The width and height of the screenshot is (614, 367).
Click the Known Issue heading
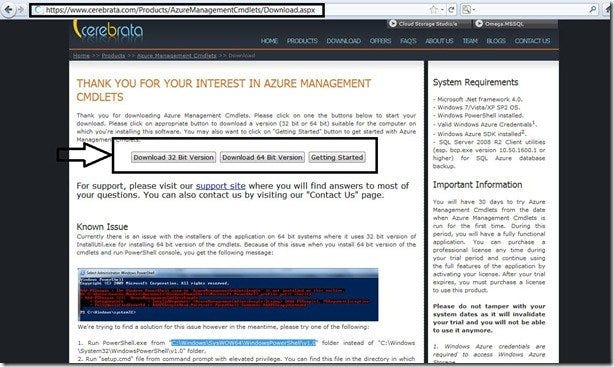(102, 227)
